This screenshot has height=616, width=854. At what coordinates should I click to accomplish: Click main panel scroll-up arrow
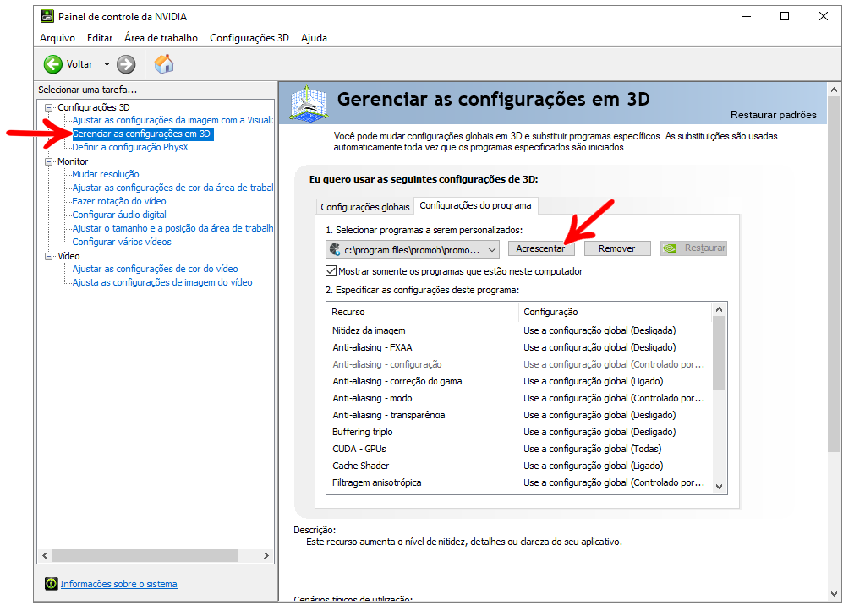pos(834,90)
